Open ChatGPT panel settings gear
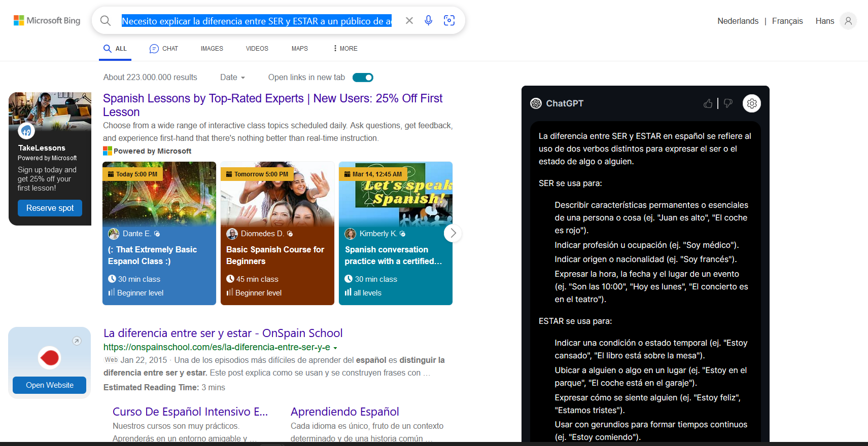Image resolution: width=868 pixels, height=446 pixels. click(752, 103)
